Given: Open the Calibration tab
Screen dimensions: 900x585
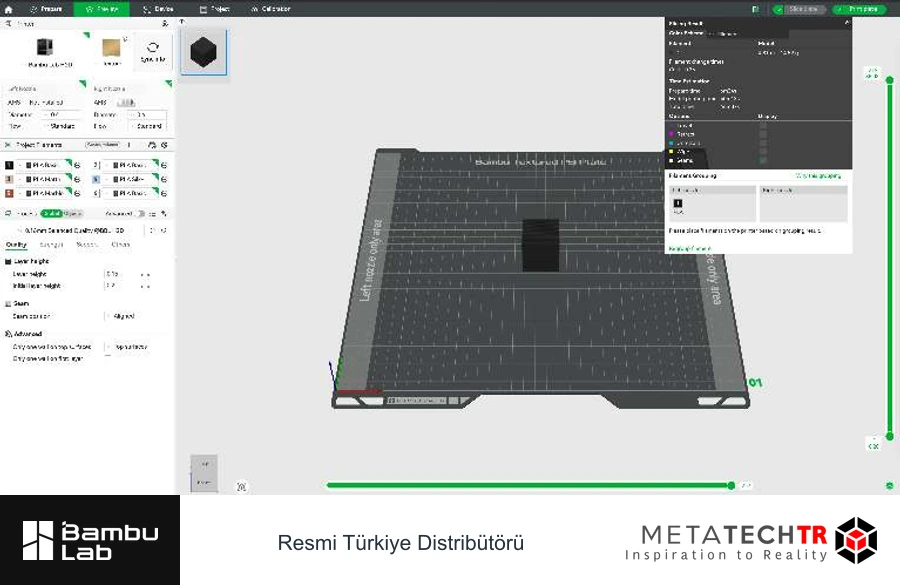Looking at the screenshot, I should 270,9.
